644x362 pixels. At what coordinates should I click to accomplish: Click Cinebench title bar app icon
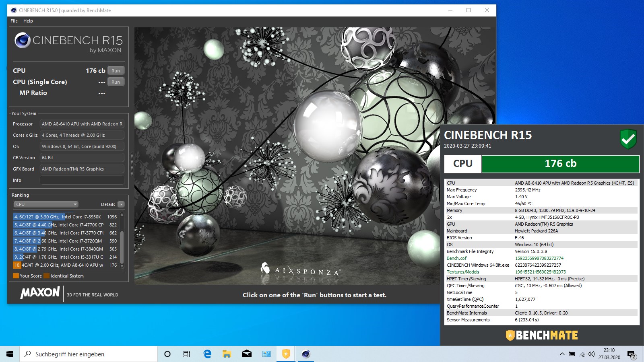14,10
